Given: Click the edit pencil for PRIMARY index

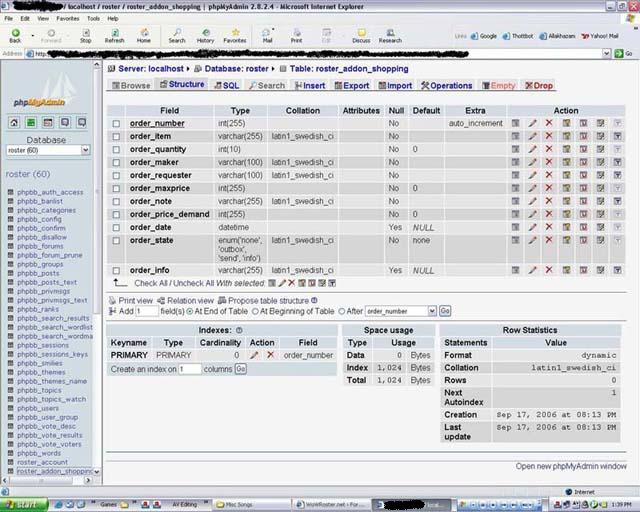Looking at the screenshot, I should click(x=254, y=355).
